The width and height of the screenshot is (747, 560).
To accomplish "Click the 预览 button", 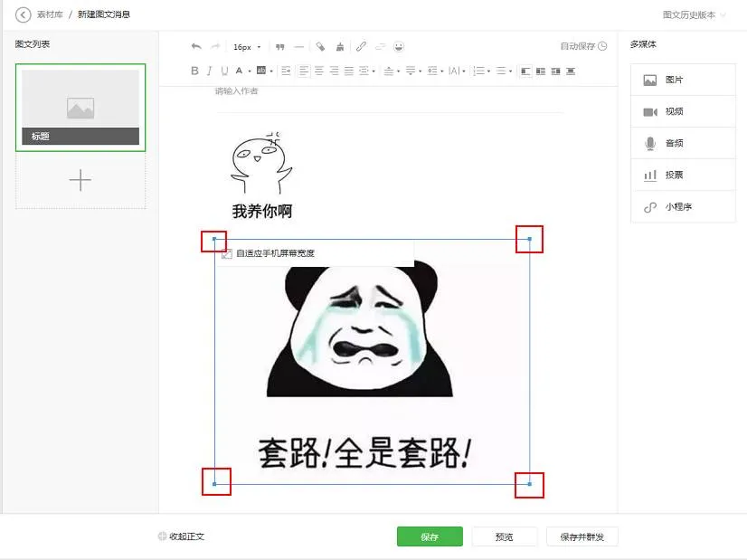I will pyautogui.click(x=505, y=536).
